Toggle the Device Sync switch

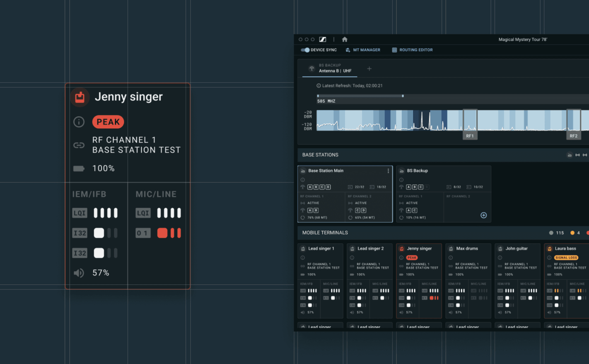(x=305, y=50)
